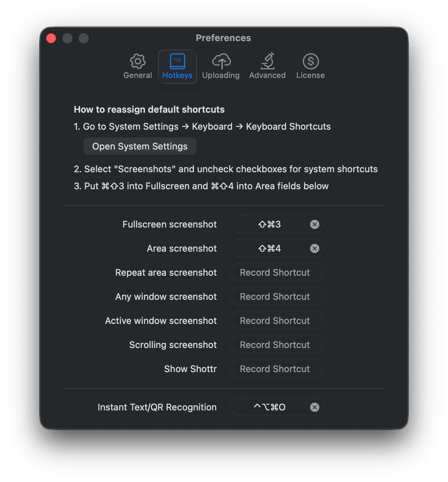Record shortcut for Active window screenshot
Image resolution: width=448 pixels, height=482 pixels.
click(275, 321)
